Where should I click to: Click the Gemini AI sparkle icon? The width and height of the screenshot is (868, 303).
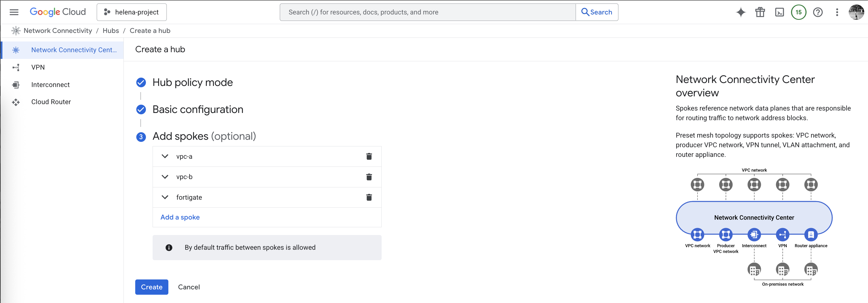[x=741, y=12]
